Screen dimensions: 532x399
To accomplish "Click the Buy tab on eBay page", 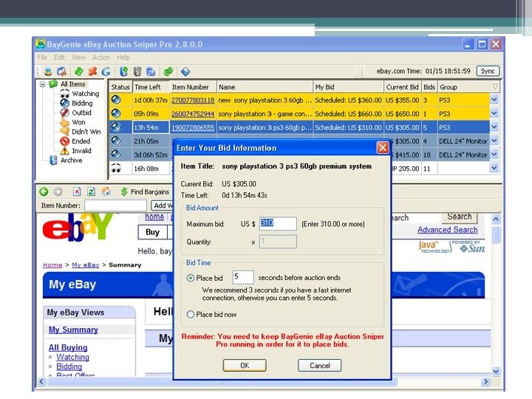I will click(153, 233).
